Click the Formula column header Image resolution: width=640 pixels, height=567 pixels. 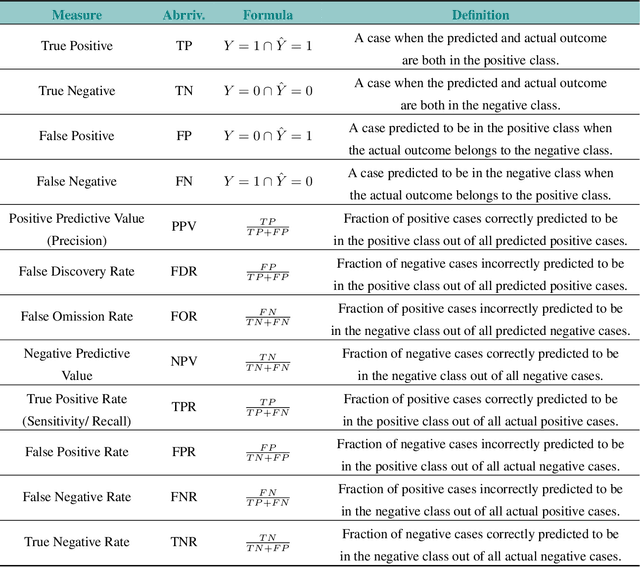(267, 15)
